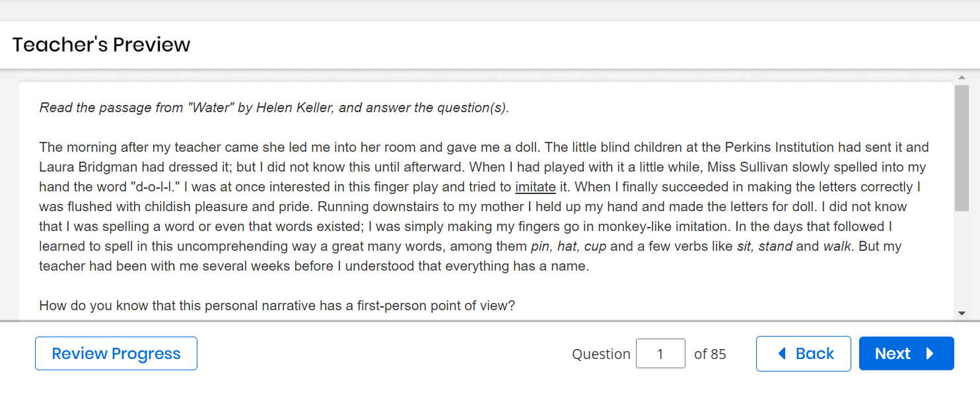980x394 pixels.
Task: Click the italic "Read the passage" instruction line
Action: tap(274, 108)
